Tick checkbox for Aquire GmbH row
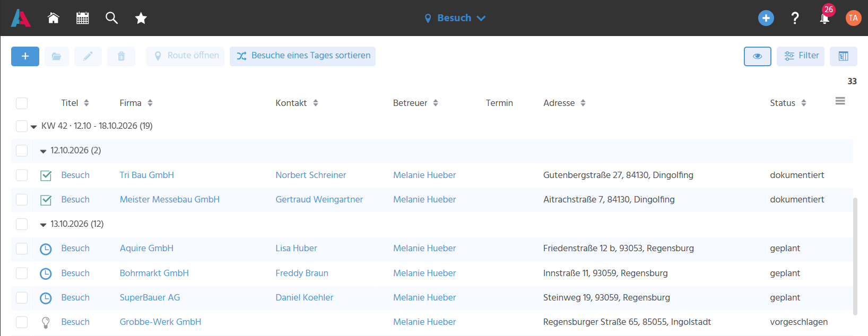This screenshot has height=336, width=868. pyautogui.click(x=22, y=249)
